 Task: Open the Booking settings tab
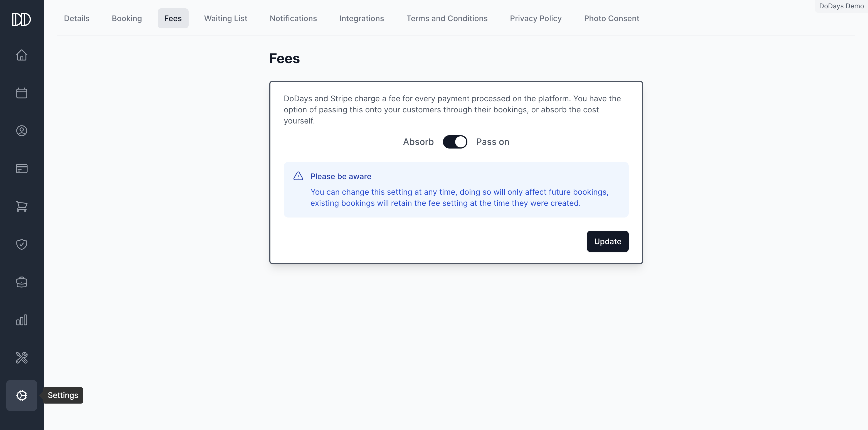coord(127,18)
